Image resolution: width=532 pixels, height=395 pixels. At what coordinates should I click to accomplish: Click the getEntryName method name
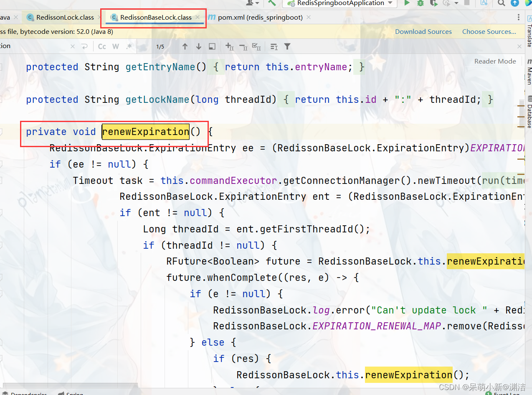tap(160, 67)
